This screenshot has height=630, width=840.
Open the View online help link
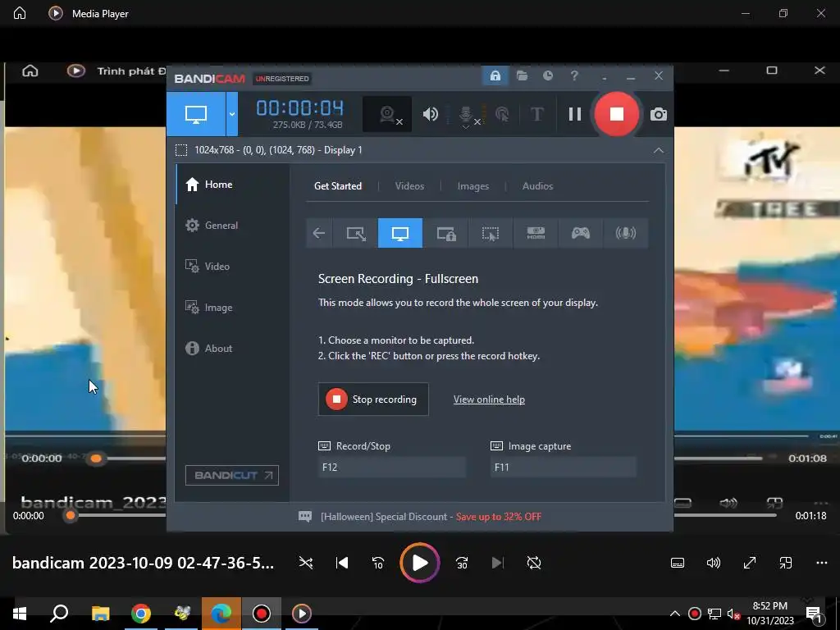[x=489, y=399]
